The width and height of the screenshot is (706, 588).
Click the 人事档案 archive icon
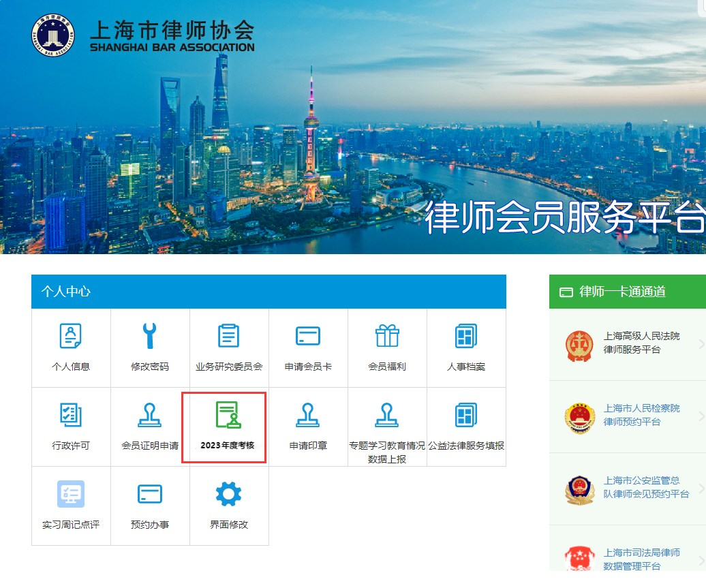pyautogui.click(x=466, y=337)
